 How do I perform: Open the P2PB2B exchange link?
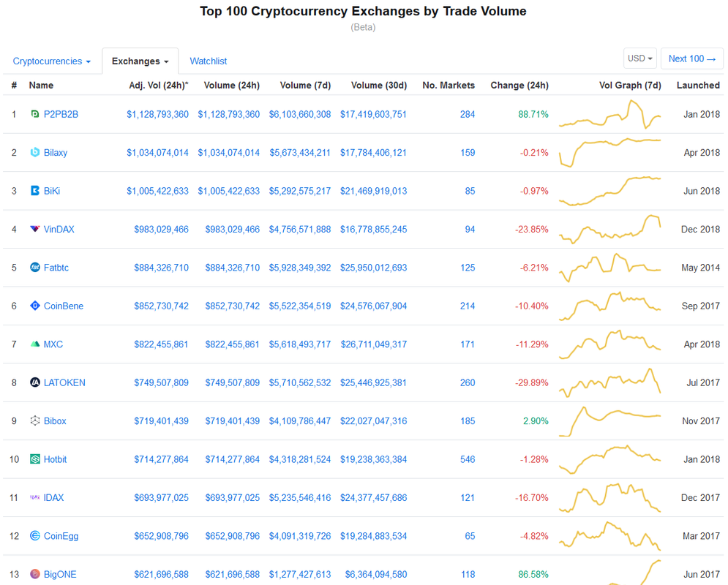tap(61, 114)
